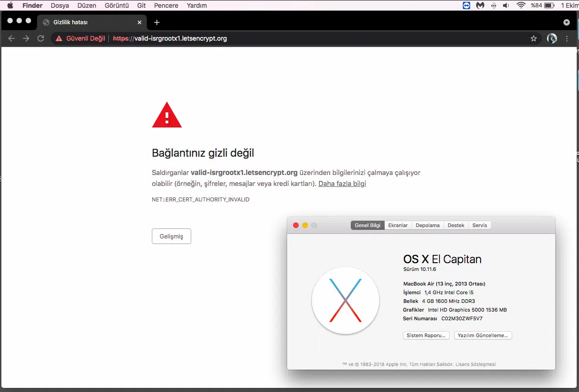The width and height of the screenshot is (579, 392).
Task: Expand the tab search dropdown arrow
Action: pos(567,22)
